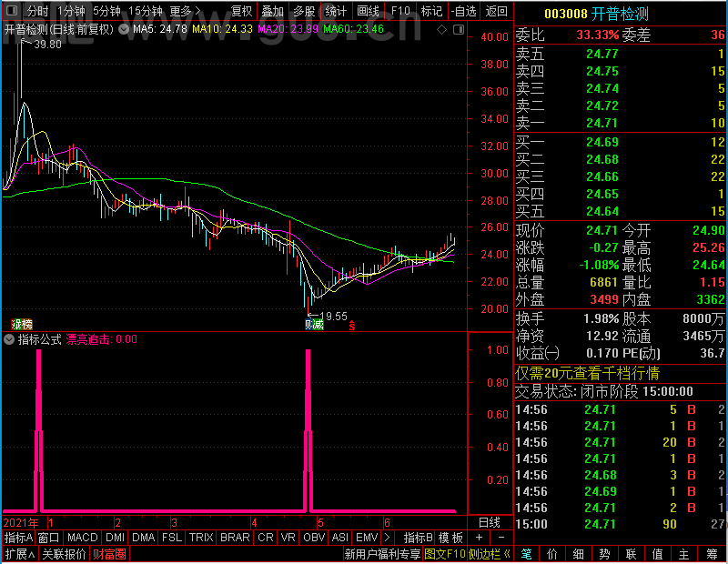Open the chart title dropdown next to 开普检测

(x=124, y=30)
